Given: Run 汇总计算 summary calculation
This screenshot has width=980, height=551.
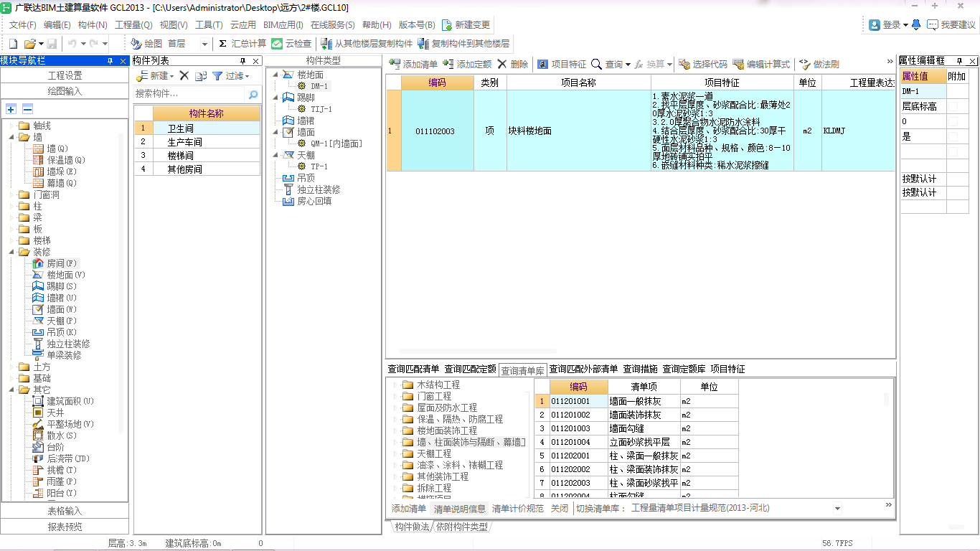Looking at the screenshot, I should coord(242,44).
